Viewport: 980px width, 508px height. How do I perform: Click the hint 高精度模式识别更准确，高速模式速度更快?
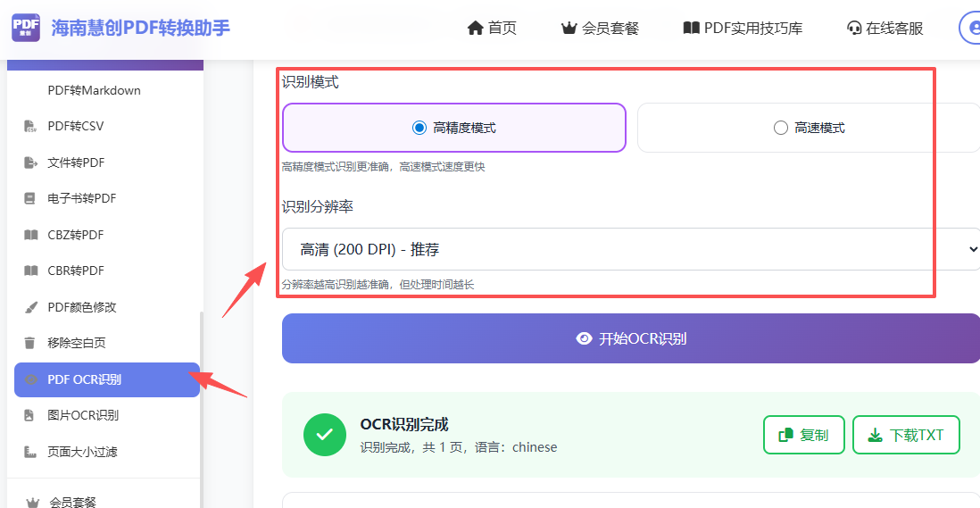click(x=383, y=167)
